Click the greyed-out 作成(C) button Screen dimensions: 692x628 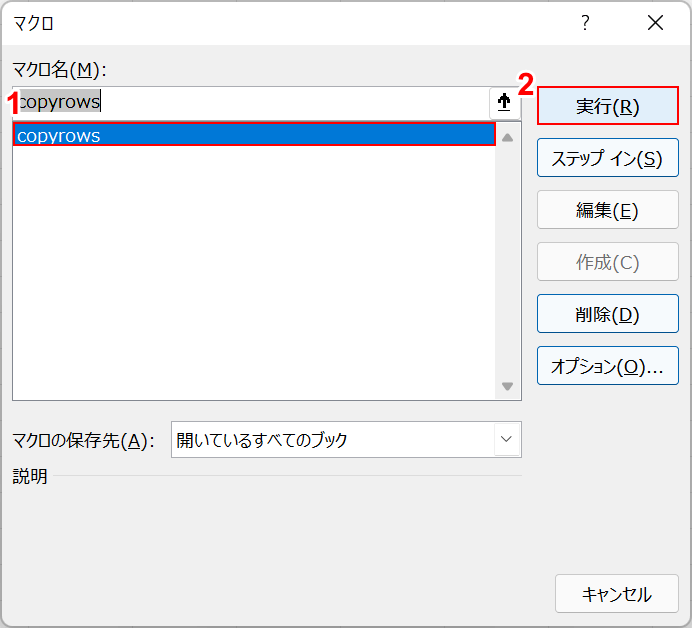click(607, 262)
